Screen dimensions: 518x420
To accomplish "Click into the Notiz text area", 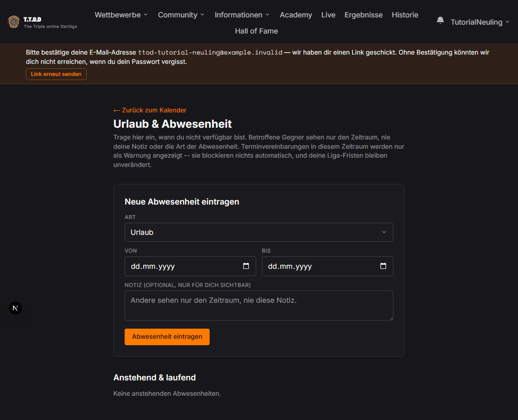I will [x=259, y=306].
